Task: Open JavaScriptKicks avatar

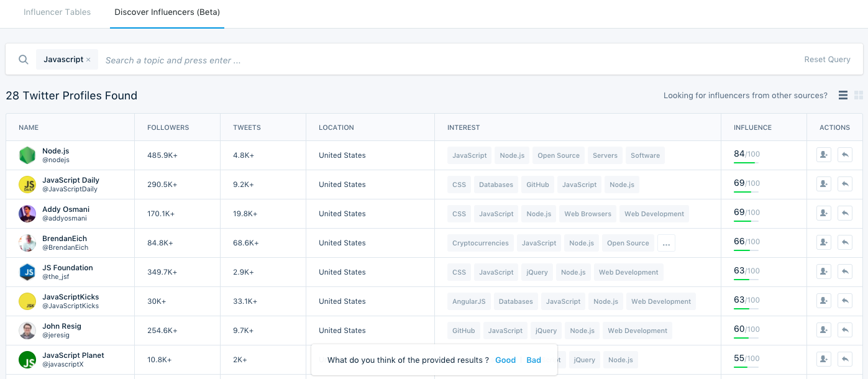Action: [27, 301]
